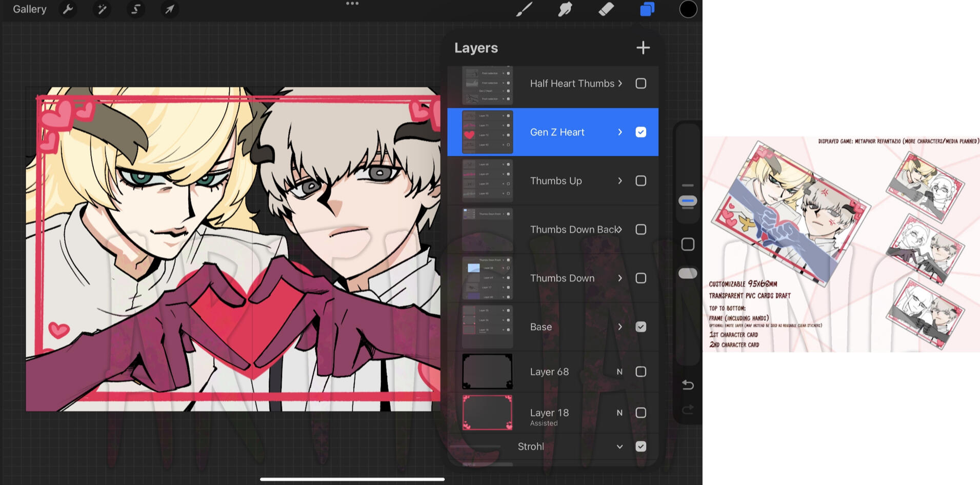Open the Actions wrench menu
This screenshot has width=980, height=485.
68,9
